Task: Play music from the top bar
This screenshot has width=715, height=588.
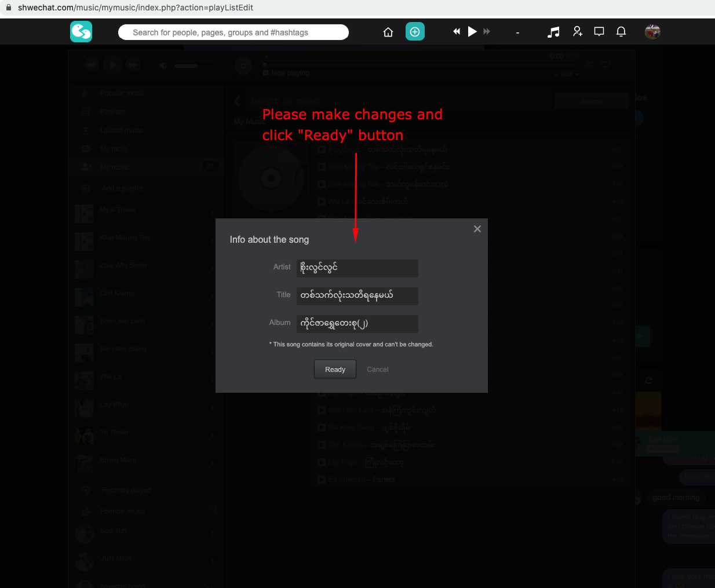Action: [x=472, y=32]
